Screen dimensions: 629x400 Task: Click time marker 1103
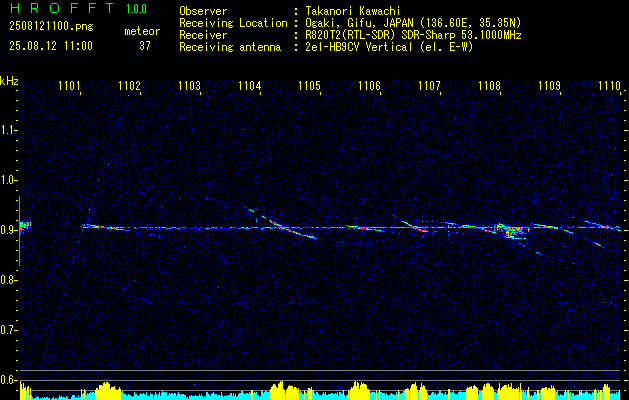[189, 85]
